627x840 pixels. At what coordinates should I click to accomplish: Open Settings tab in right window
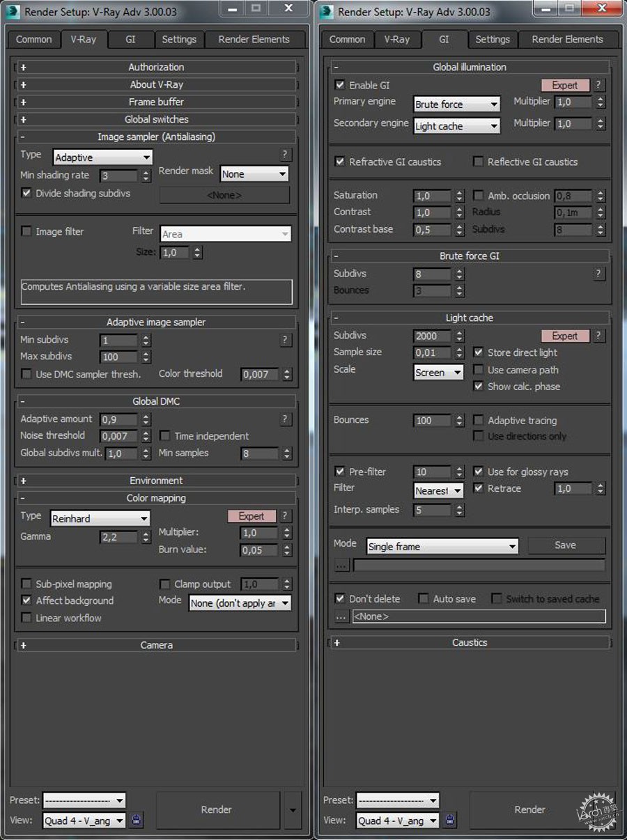(493, 40)
